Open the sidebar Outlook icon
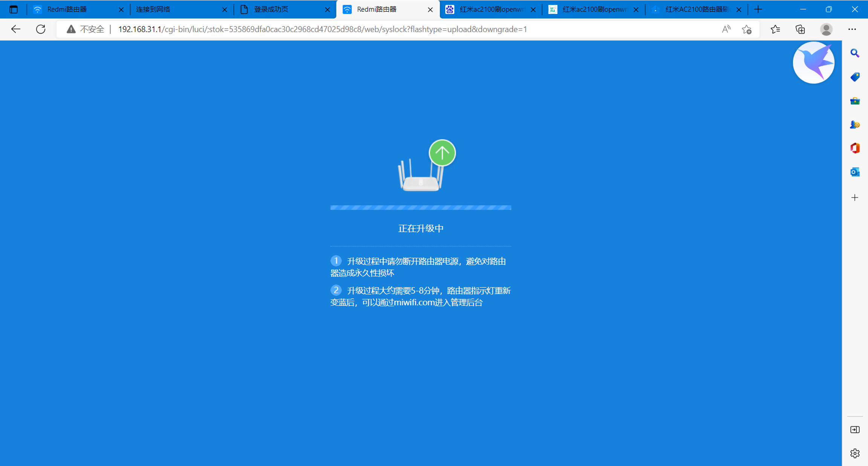Image resolution: width=868 pixels, height=466 pixels. tap(855, 172)
